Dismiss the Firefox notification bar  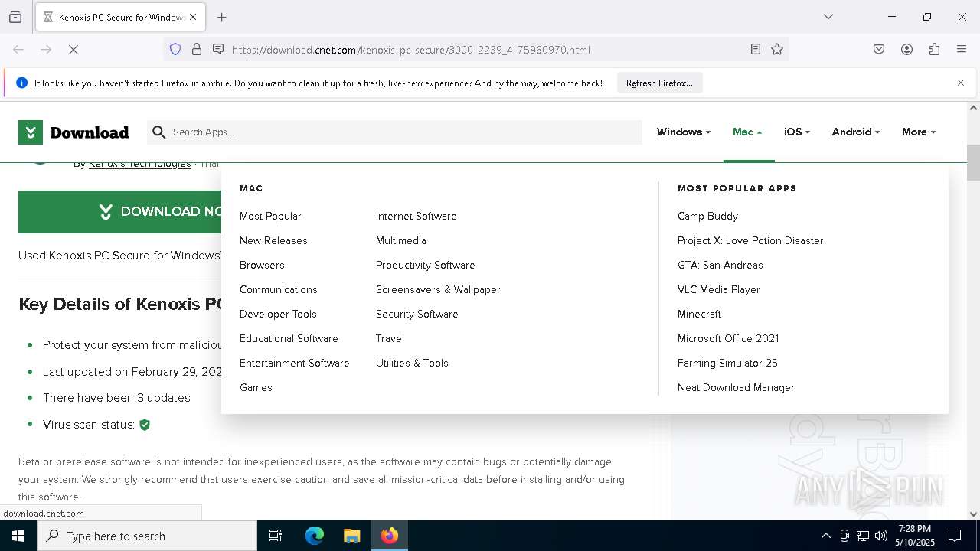click(x=961, y=83)
